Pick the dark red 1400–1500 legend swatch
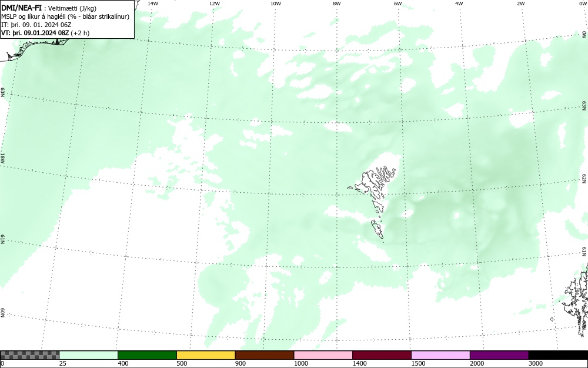This screenshot has width=588, height=368. [382, 355]
